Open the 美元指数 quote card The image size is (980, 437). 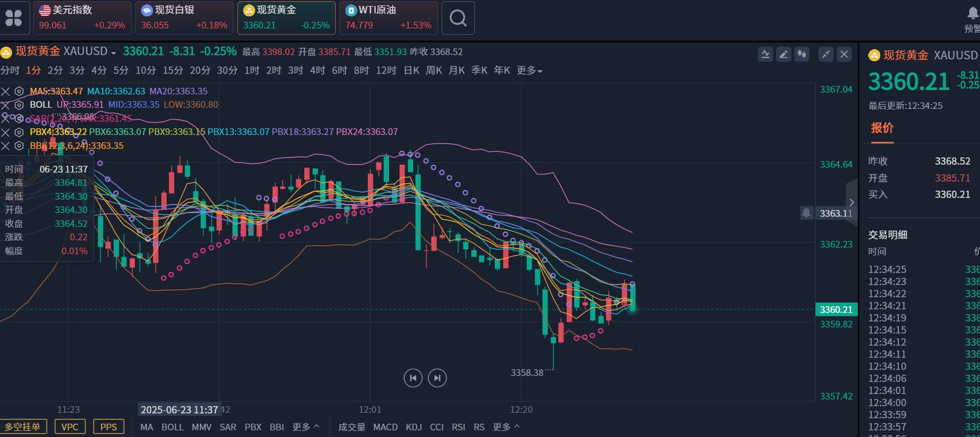pos(82,18)
